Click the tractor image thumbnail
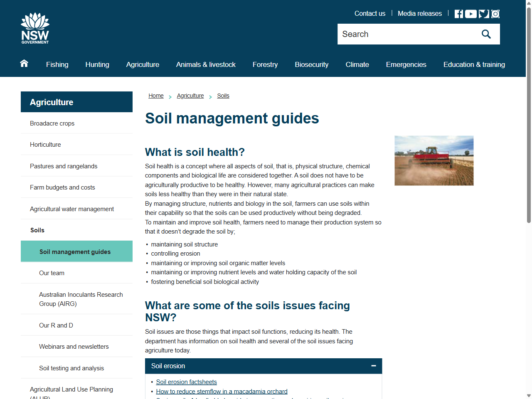The image size is (532, 399). 433,160
